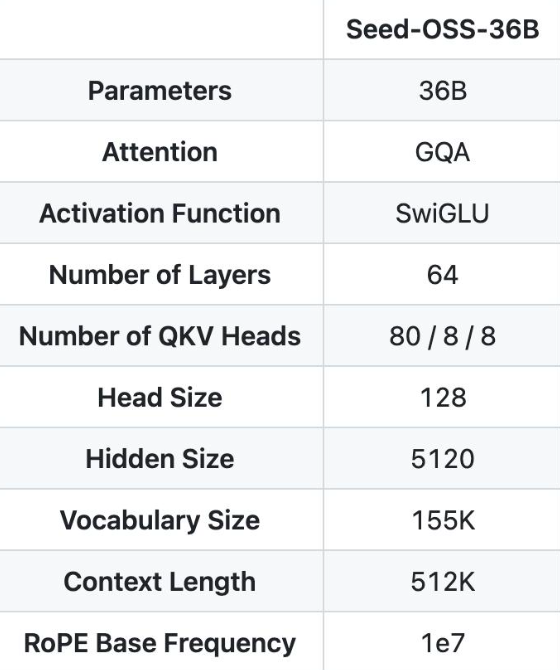Click the SwiGLU value cell
The height and width of the screenshot is (670, 560).
tap(442, 213)
